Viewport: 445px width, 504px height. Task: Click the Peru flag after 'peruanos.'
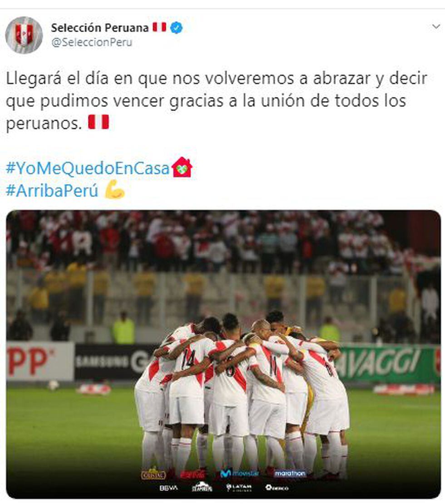click(99, 122)
